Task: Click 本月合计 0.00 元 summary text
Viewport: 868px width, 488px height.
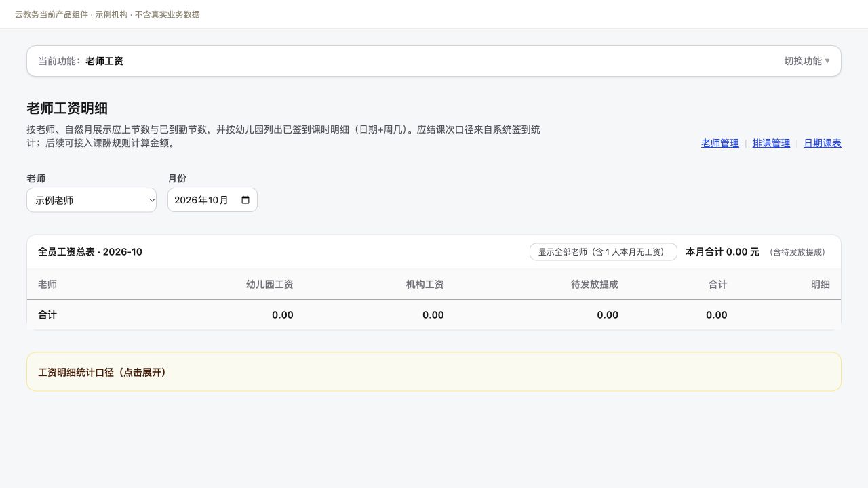Action: [722, 251]
